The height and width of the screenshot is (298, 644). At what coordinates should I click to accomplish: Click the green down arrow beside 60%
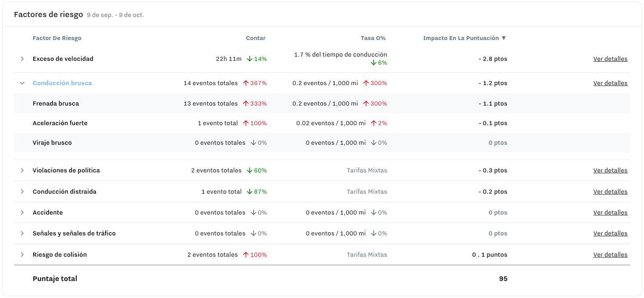(x=249, y=170)
